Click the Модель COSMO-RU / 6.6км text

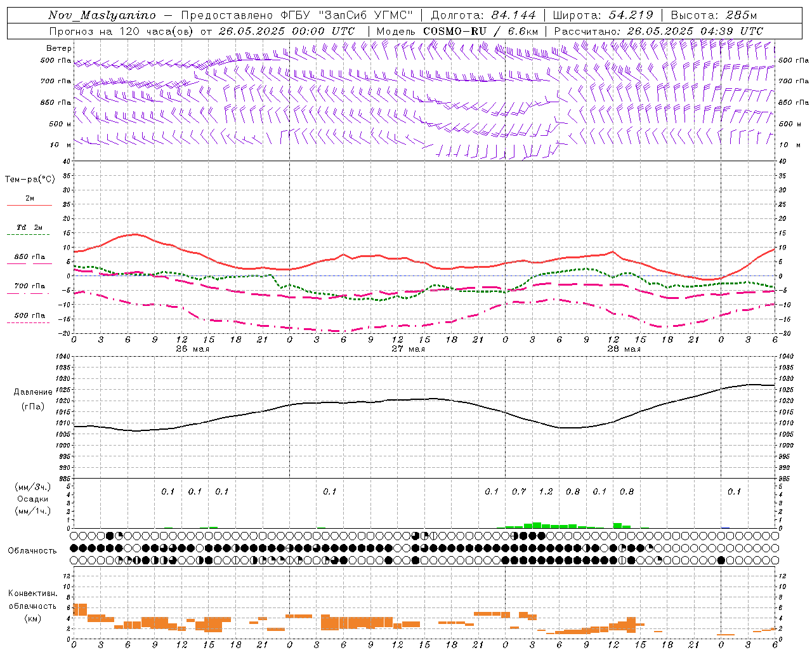click(x=457, y=31)
